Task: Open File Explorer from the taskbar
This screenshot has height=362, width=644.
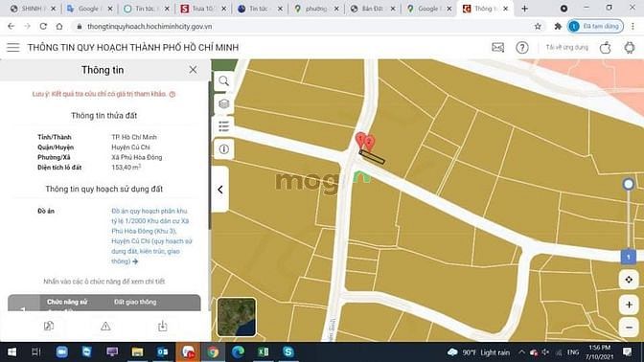Action: point(137,352)
